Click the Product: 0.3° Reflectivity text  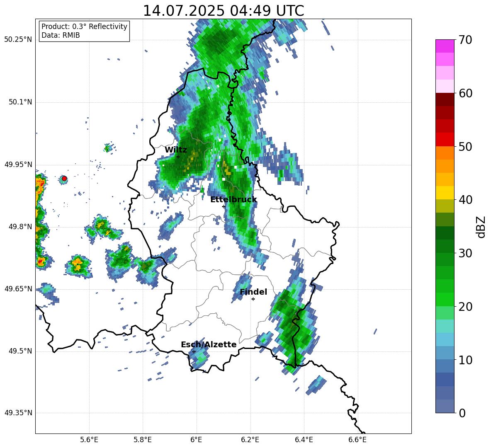(84, 27)
